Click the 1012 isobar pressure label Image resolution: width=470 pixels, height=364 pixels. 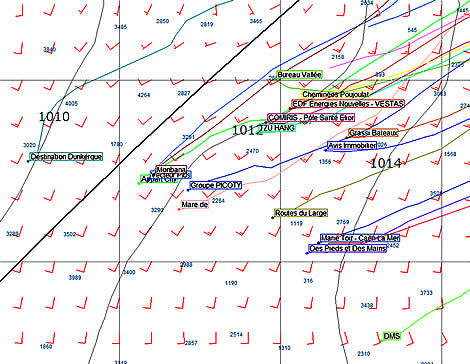[x=247, y=130]
